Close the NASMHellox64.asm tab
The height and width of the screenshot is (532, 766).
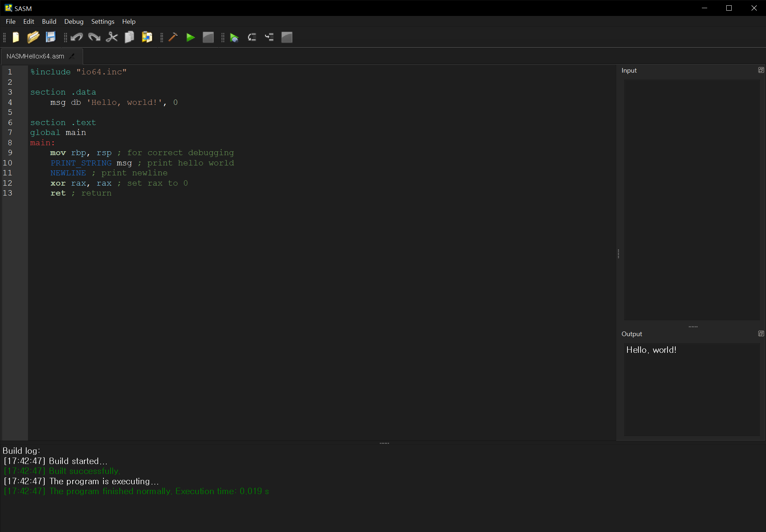point(72,56)
